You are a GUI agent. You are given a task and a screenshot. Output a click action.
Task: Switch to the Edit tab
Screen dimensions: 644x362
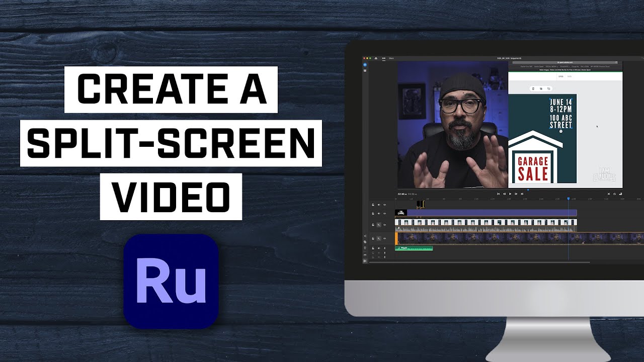(x=384, y=58)
